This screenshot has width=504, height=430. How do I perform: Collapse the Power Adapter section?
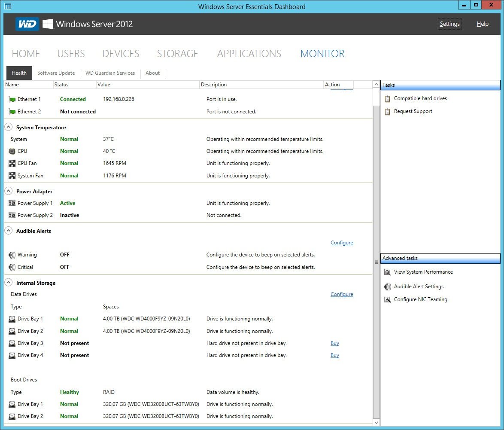[9, 191]
